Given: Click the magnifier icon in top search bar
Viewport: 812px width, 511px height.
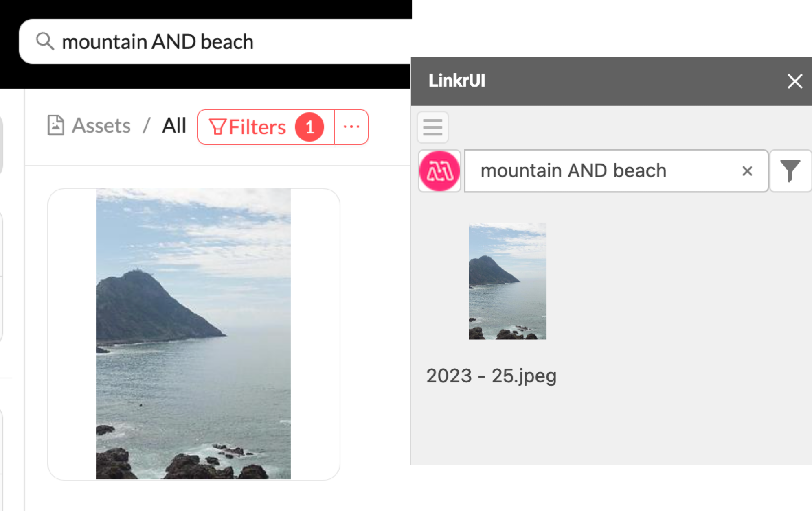Looking at the screenshot, I should pyautogui.click(x=45, y=41).
